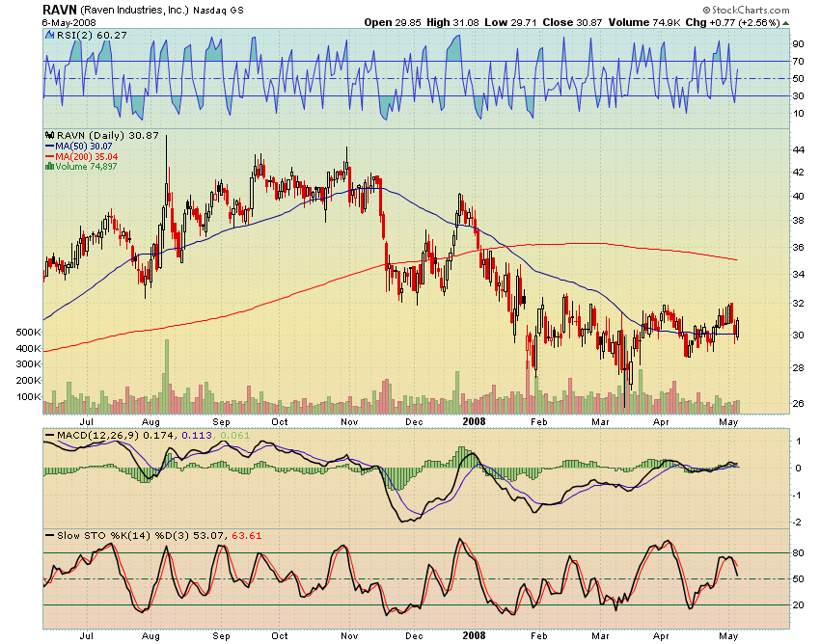The image size is (820, 644).
Task: Click the RSI(2) 60.27 label
Action: point(92,35)
